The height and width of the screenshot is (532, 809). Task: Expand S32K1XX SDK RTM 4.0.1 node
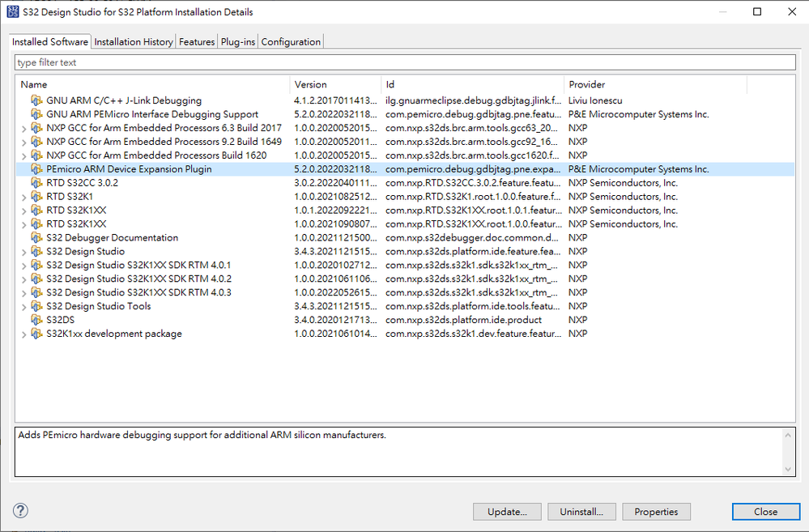click(23, 266)
